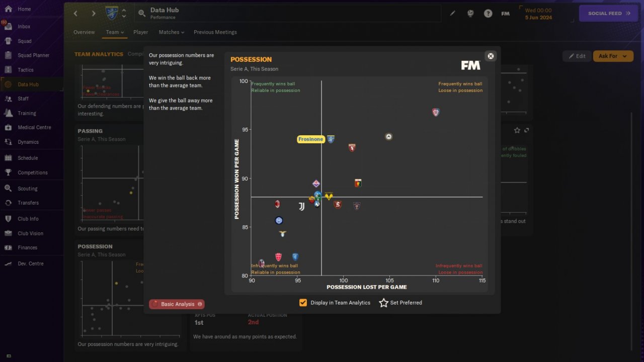Open Competitions from the sidebar
This screenshot has width=644, height=362.
(32, 172)
